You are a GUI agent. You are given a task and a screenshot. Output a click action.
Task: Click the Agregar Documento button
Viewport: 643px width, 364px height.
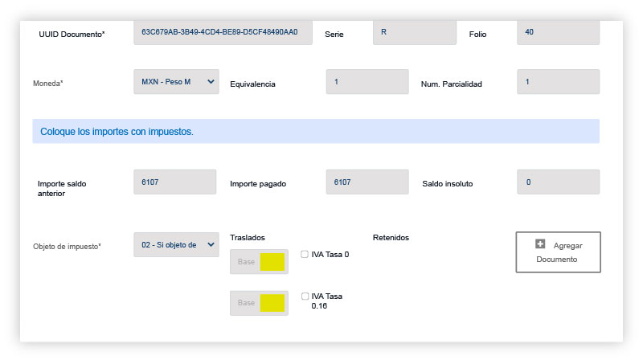point(558,252)
